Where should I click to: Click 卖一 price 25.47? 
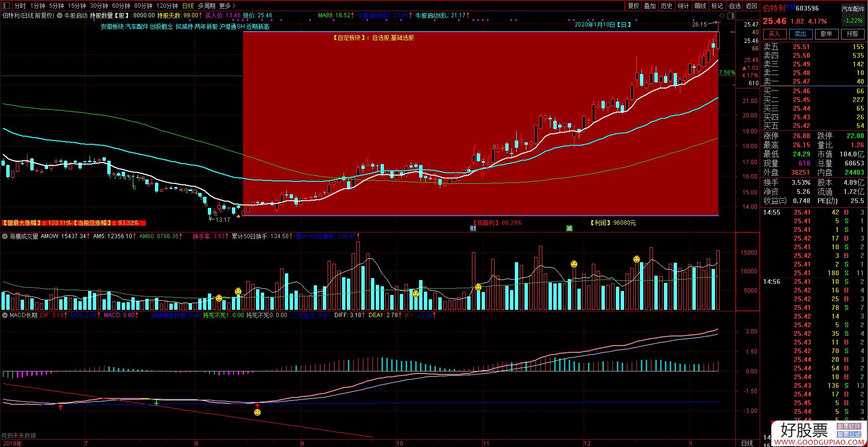point(801,81)
